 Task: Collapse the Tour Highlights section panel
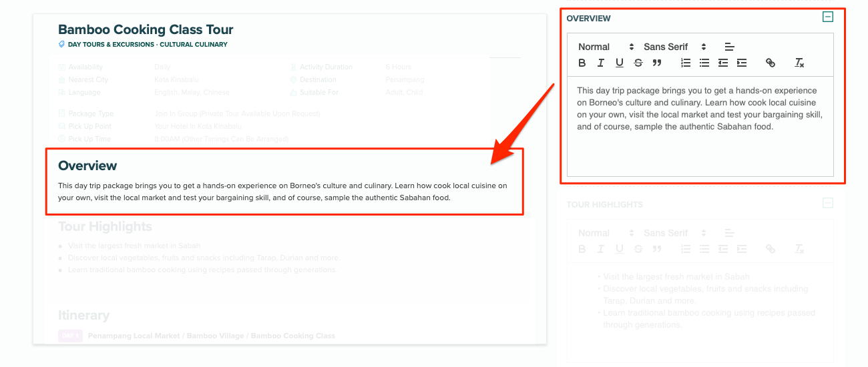coord(828,203)
